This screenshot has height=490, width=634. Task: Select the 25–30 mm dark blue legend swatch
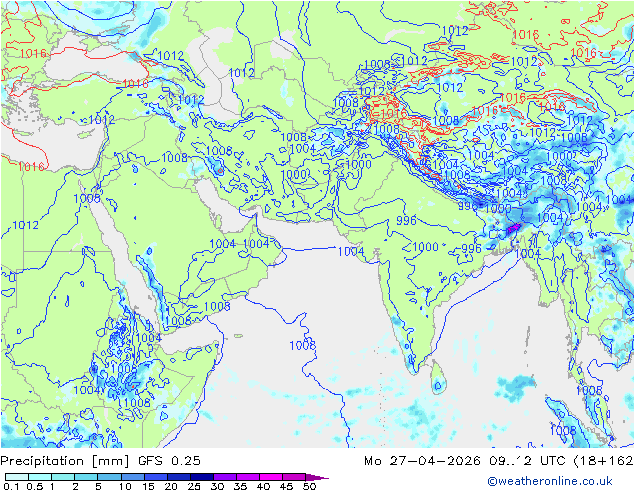coord(202,477)
